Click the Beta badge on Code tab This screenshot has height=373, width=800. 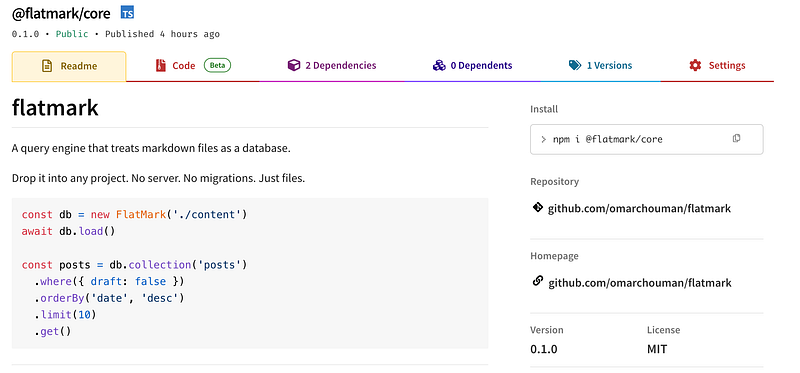point(217,65)
